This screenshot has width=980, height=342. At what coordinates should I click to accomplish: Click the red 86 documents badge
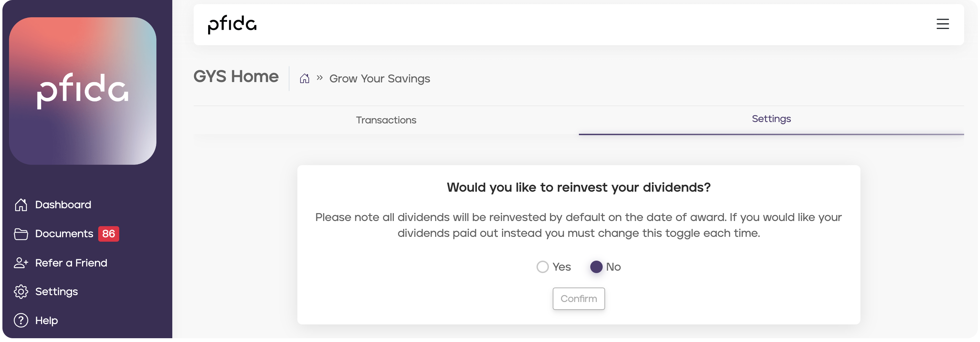click(x=109, y=234)
